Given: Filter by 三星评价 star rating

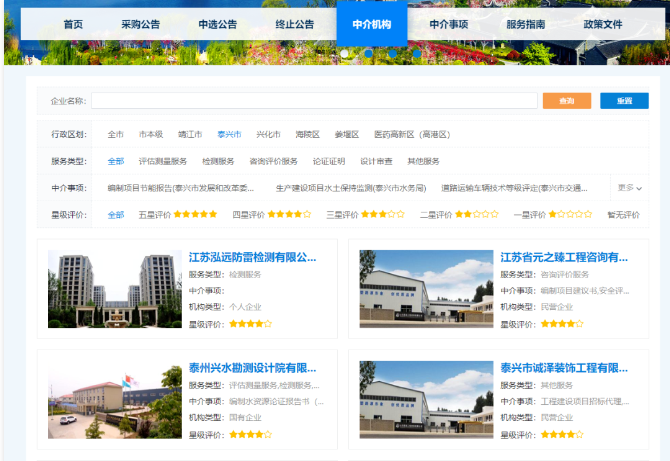Looking at the screenshot, I should [365, 214].
